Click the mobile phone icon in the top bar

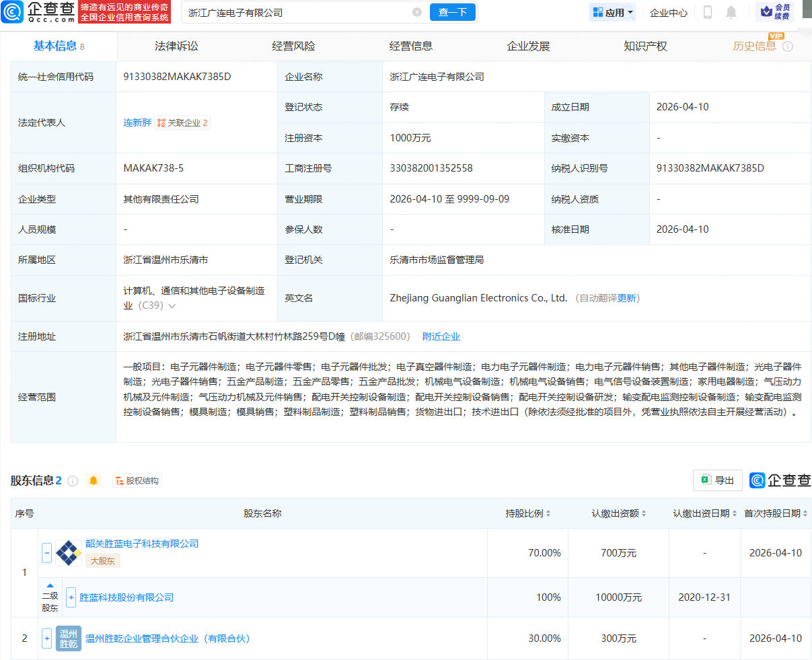[708, 12]
